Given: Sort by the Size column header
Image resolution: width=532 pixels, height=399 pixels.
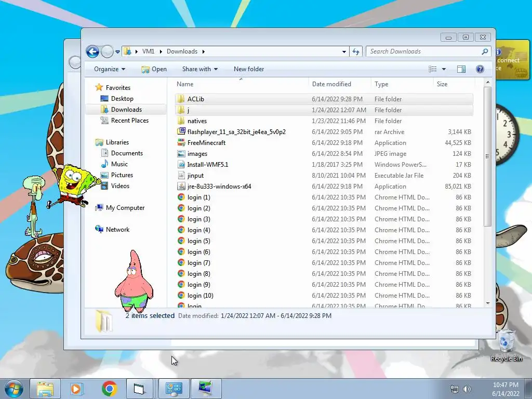Looking at the screenshot, I should [442, 84].
